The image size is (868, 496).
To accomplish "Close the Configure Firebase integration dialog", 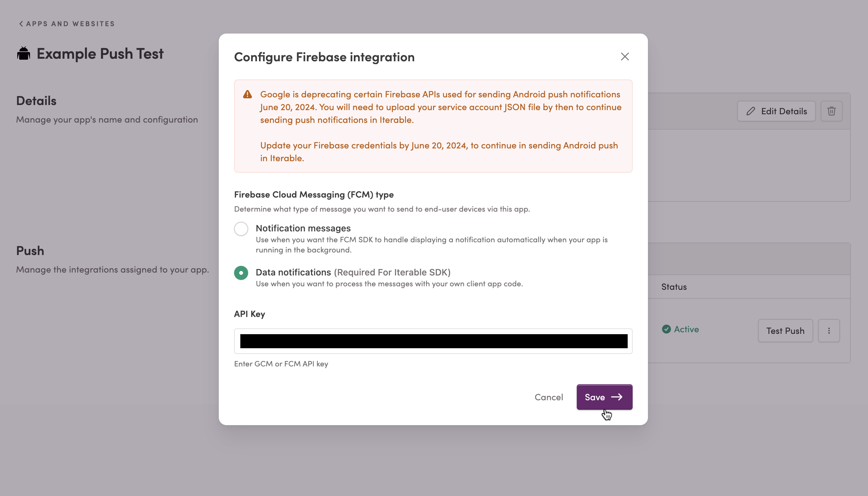I will (x=624, y=56).
